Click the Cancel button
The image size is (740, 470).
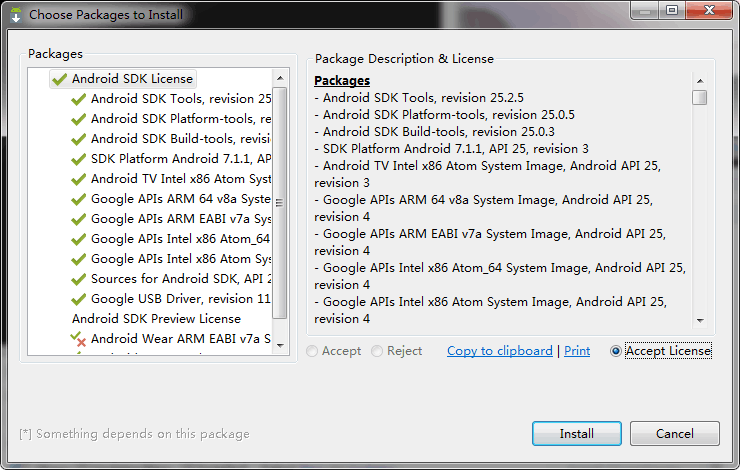(675, 434)
